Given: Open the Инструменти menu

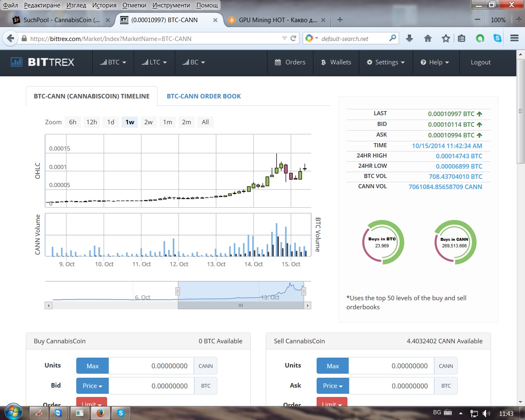Looking at the screenshot, I should 171,5.
